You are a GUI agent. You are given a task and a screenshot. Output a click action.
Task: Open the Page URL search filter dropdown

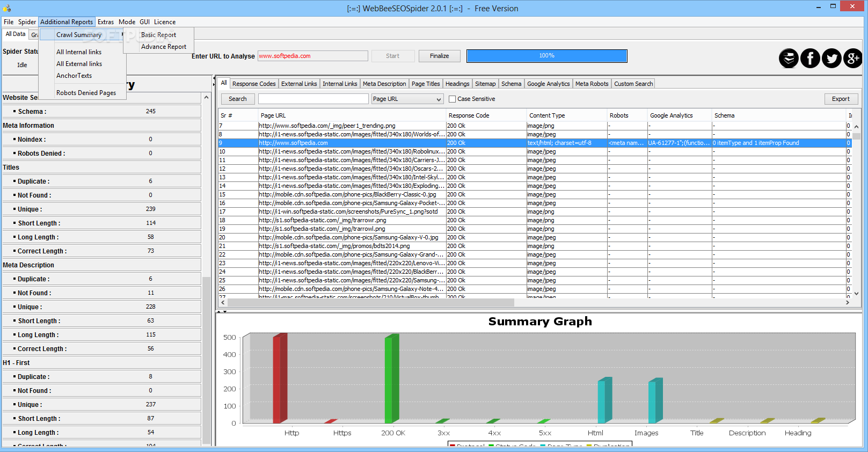[x=407, y=99]
